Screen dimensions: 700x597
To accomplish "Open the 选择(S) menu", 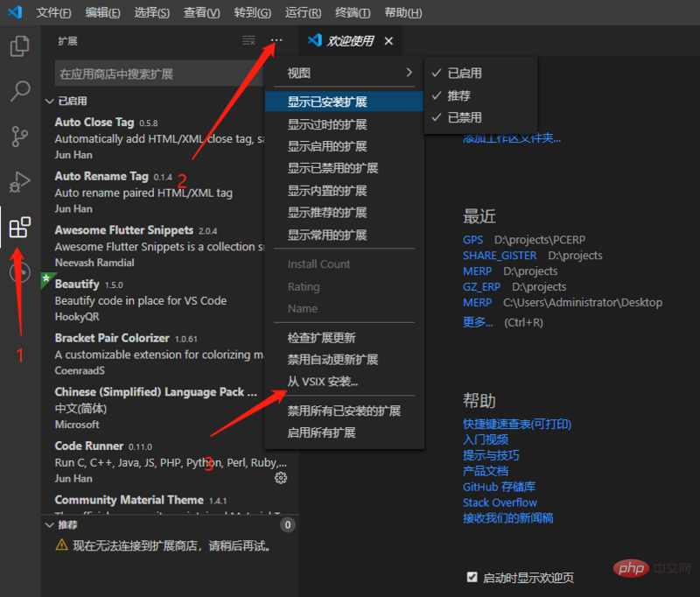I will 151,12.
